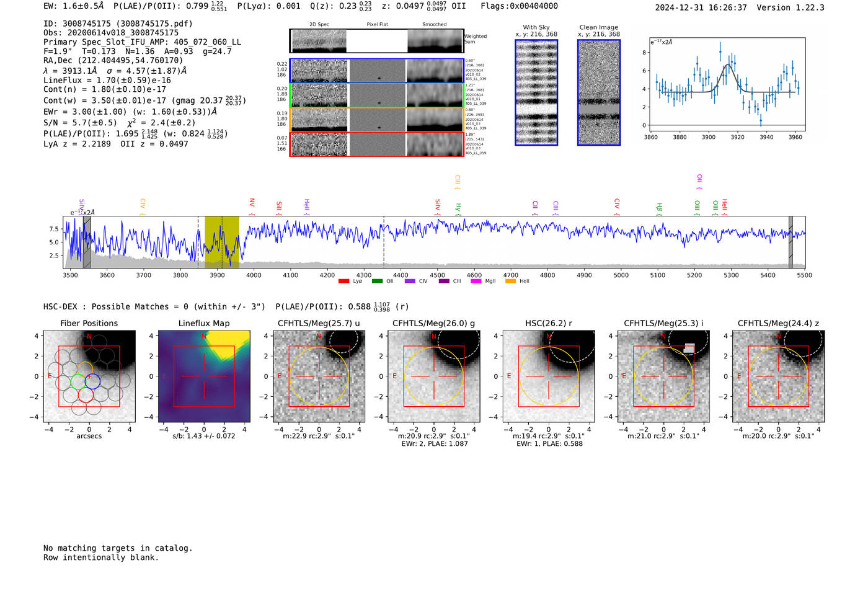This screenshot has width=868, height=591.
Task: Click the ID: 3008745175 line
Action: [118, 24]
